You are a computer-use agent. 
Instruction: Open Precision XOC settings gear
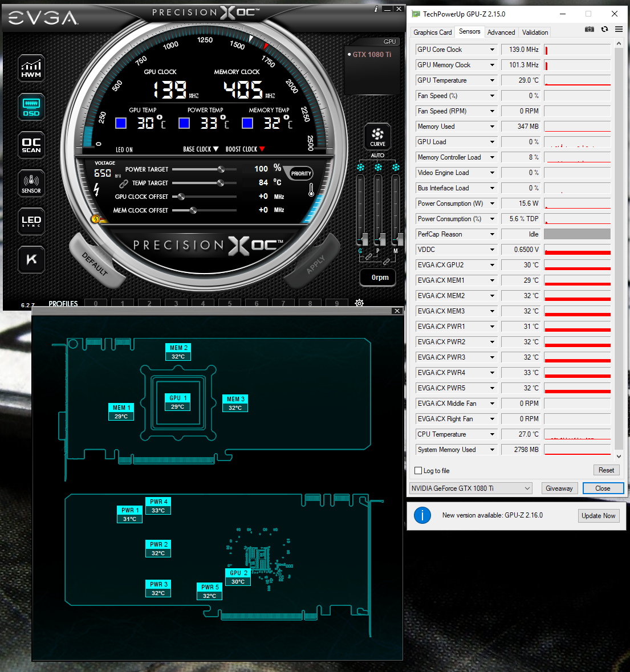click(359, 303)
